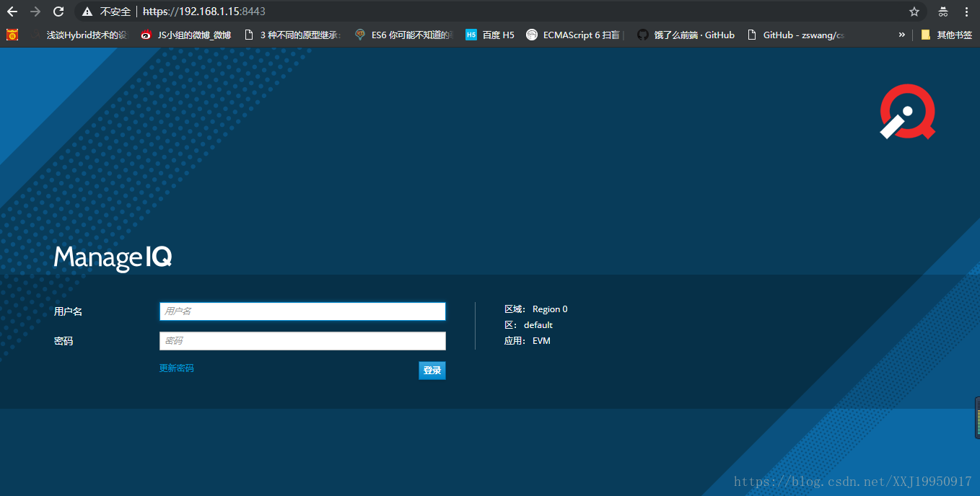Go back to the previous page

[x=12, y=12]
